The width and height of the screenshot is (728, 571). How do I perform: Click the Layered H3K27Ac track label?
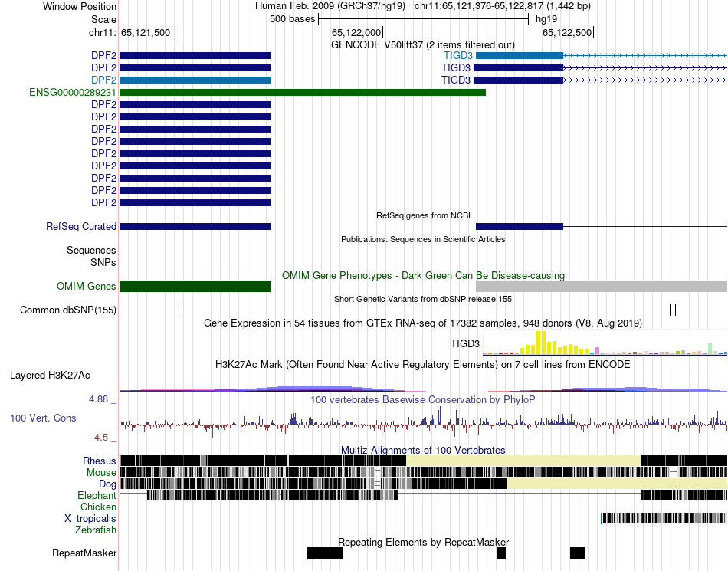pyautogui.click(x=50, y=375)
